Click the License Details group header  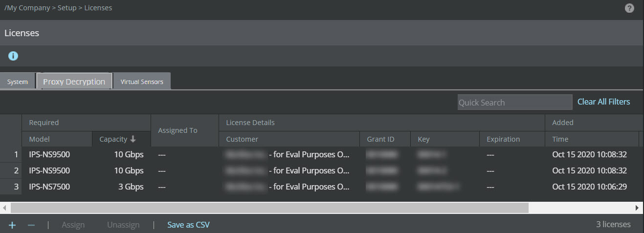[x=382, y=123]
